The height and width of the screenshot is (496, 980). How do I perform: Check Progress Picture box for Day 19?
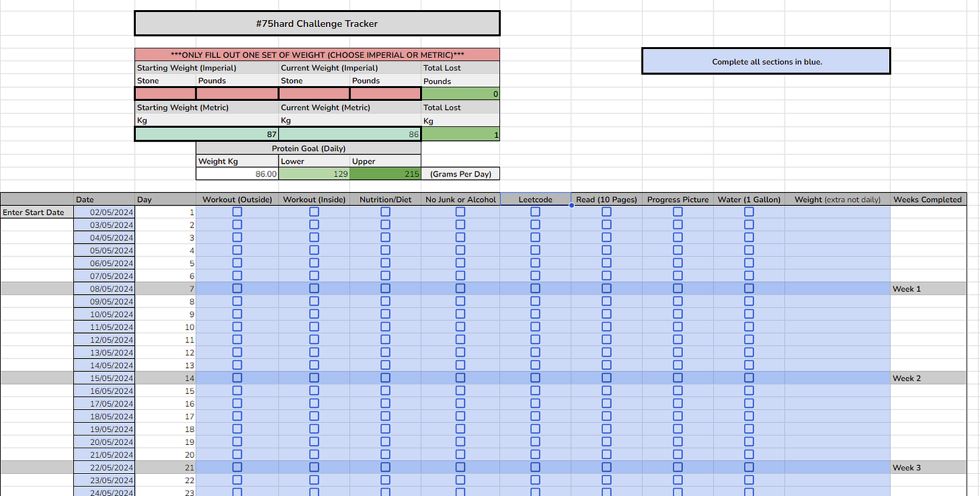click(678, 442)
